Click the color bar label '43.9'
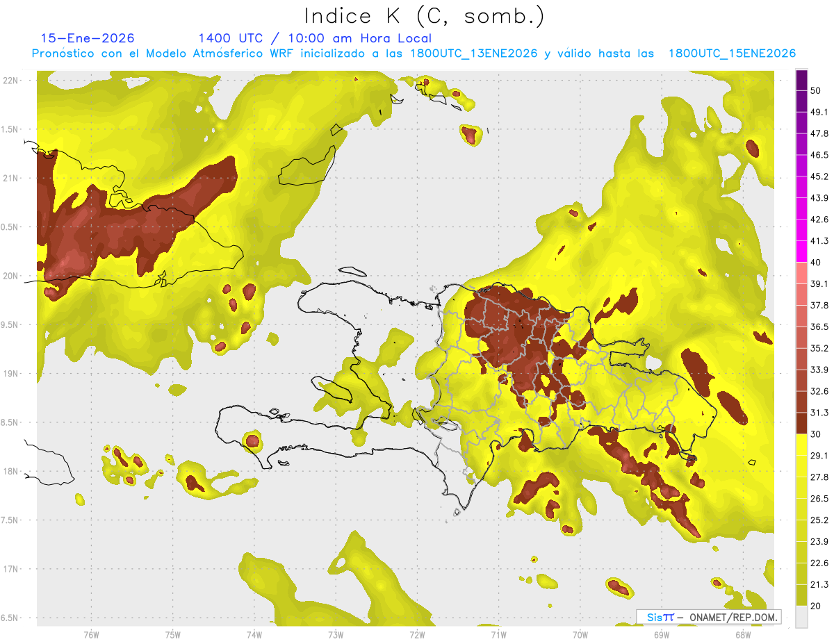The height and width of the screenshot is (644, 834). coord(819,198)
